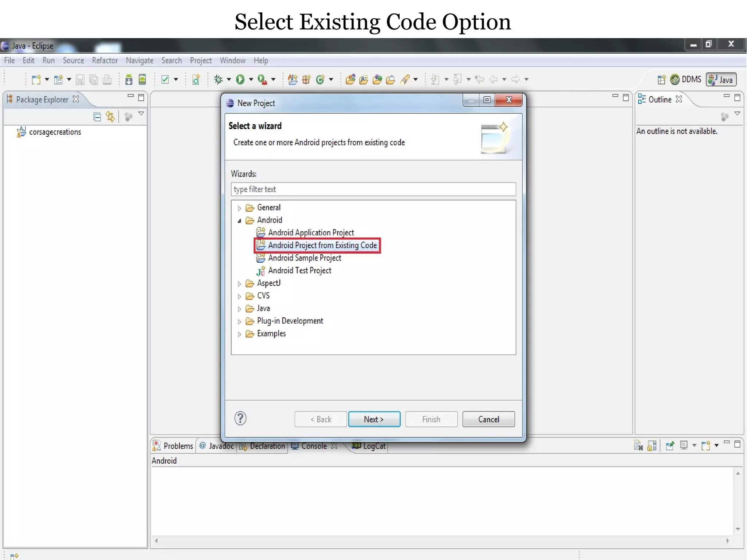This screenshot has width=747, height=560.
Task: Open the Navigate menu
Action: (139, 61)
